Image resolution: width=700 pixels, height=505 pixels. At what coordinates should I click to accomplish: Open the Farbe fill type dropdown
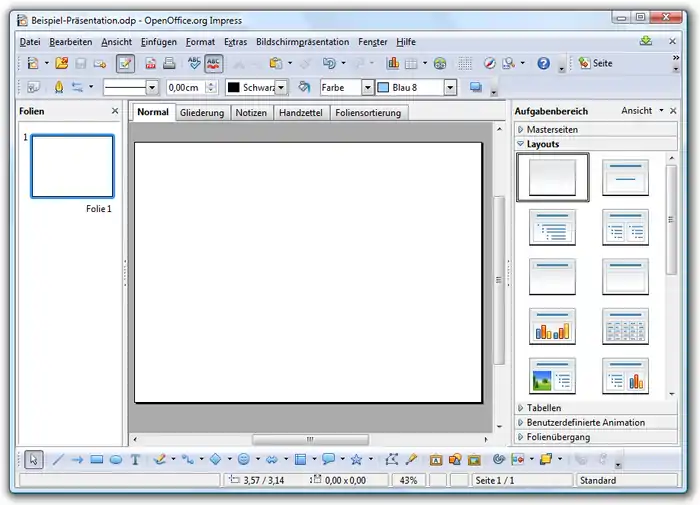click(x=367, y=88)
